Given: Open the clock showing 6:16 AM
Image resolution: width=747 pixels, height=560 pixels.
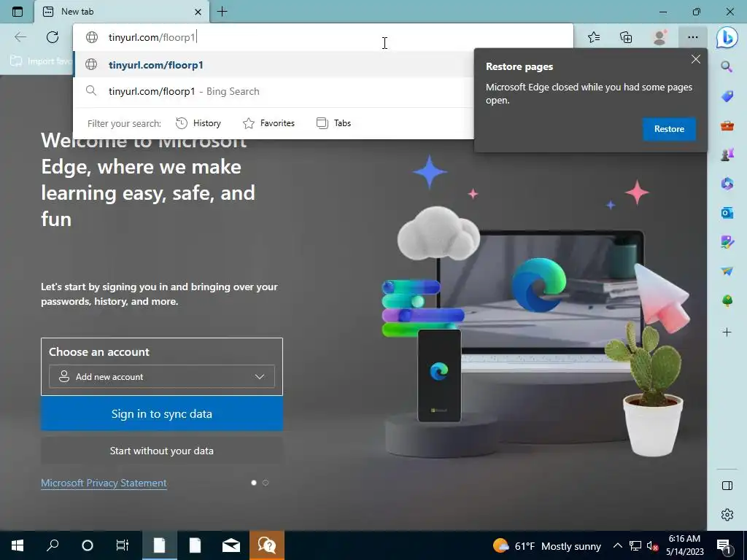Looking at the screenshot, I should tap(684, 545).
